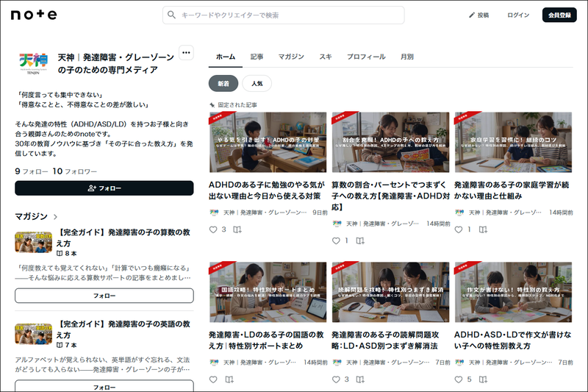Select the 新着 sort pill
The image size is (588, 392).
(223, 83)
